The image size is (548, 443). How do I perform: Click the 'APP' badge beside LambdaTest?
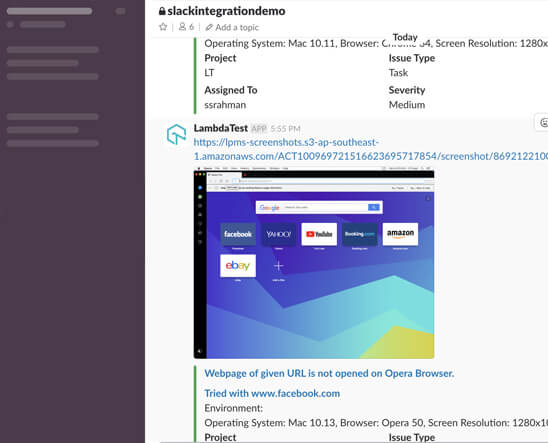[259, 129]
